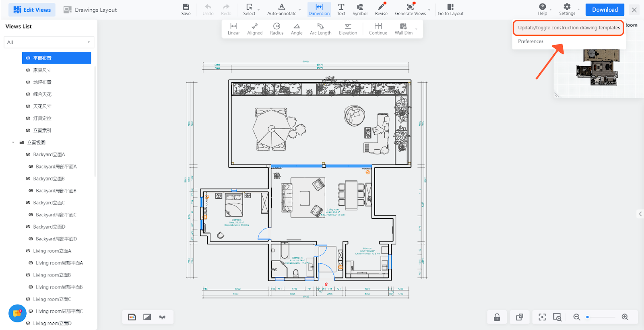Switch to Drawings Layout
Image resolution: width=644 pixels, height=330 pixels.
pos(91,10)
